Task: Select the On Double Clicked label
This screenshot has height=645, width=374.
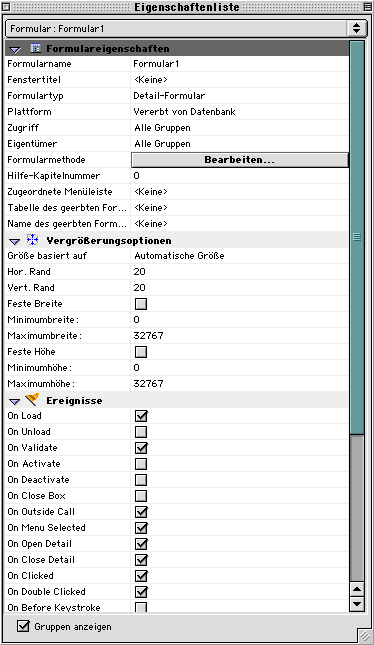Action: tap(46, 592)
